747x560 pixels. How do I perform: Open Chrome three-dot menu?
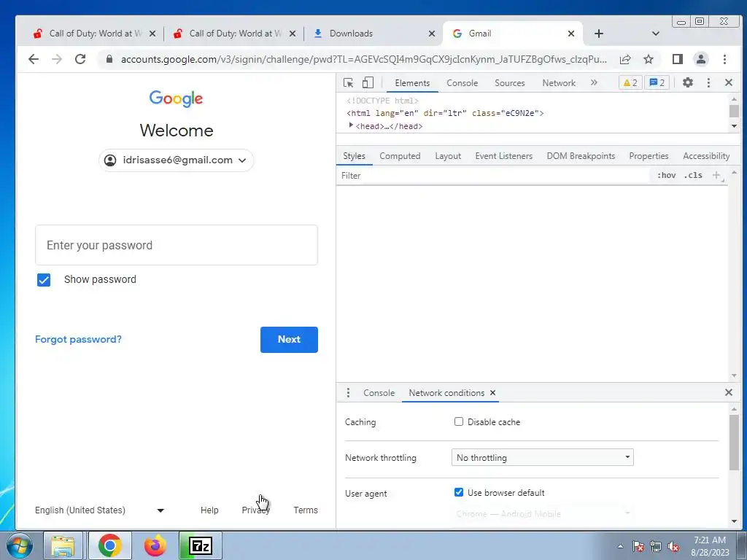[x=724, y=59]
